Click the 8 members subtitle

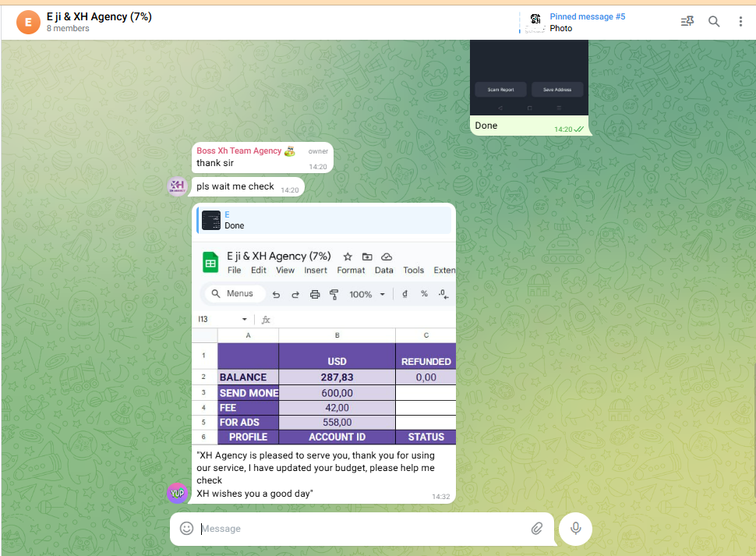(68, 29)
